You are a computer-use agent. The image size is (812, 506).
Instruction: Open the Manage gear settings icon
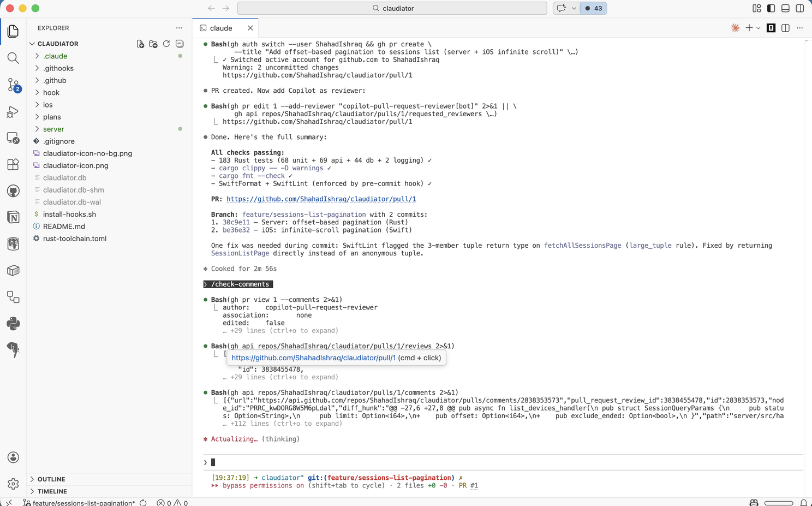pos(13,484)
